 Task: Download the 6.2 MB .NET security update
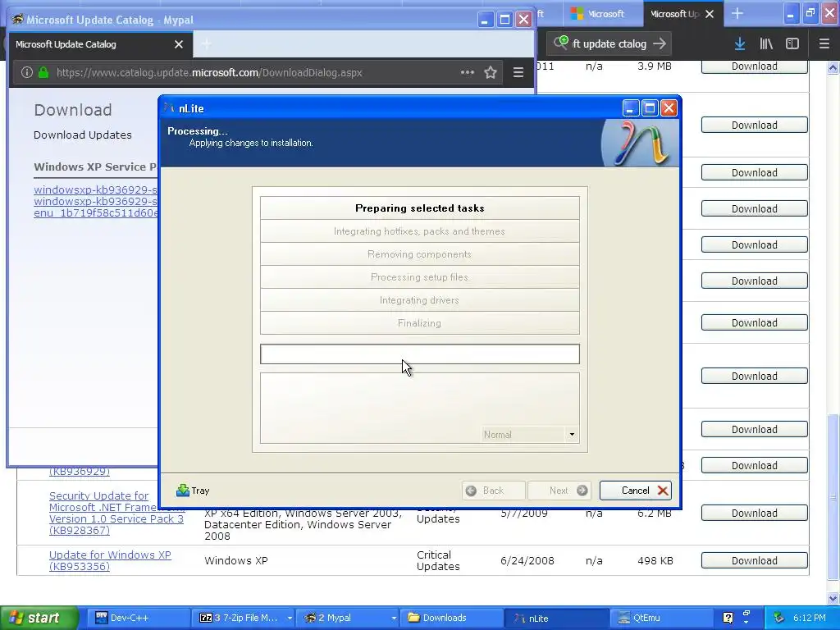[755, 514]
